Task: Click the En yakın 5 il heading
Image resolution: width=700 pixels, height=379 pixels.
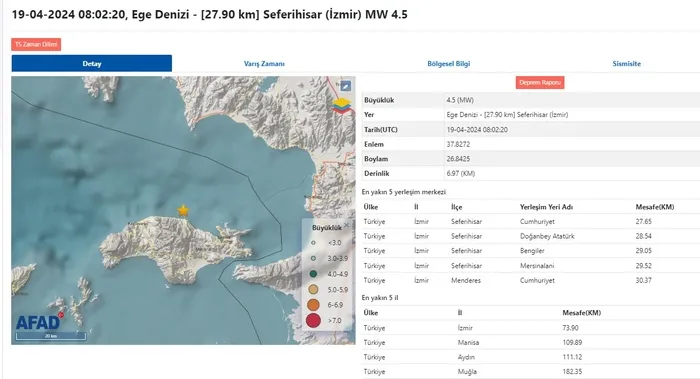Action: (379, 298)
